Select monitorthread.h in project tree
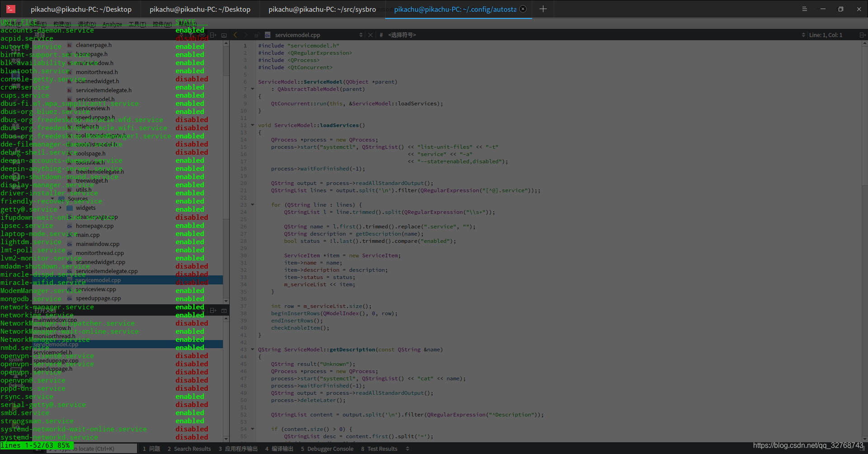Image resolution: width=868 pixels, height=454 pixels. [x=97, y=72]
